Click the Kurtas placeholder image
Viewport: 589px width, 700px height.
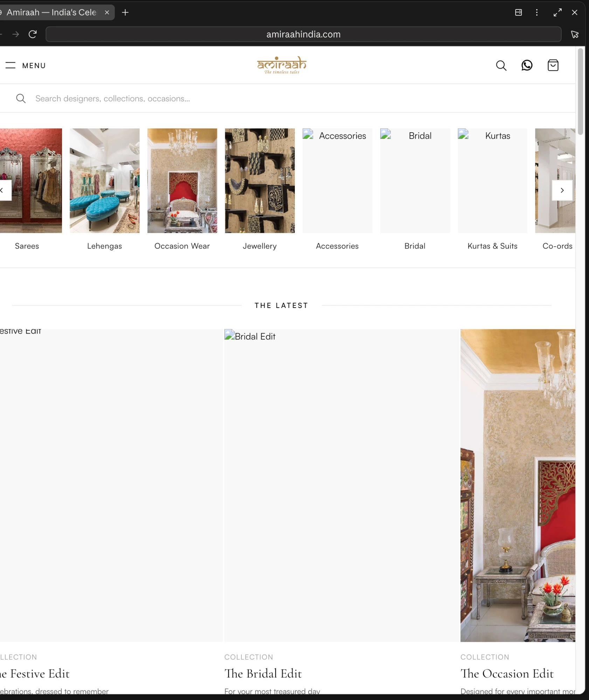[492, 181]
